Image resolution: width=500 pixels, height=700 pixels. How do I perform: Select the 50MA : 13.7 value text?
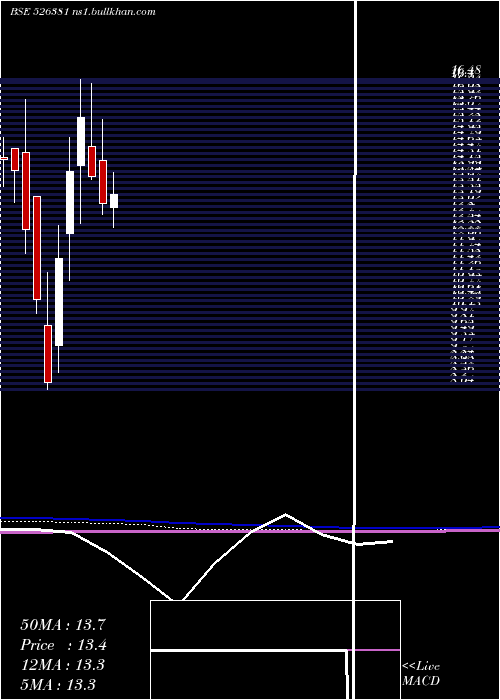[63, 625]
